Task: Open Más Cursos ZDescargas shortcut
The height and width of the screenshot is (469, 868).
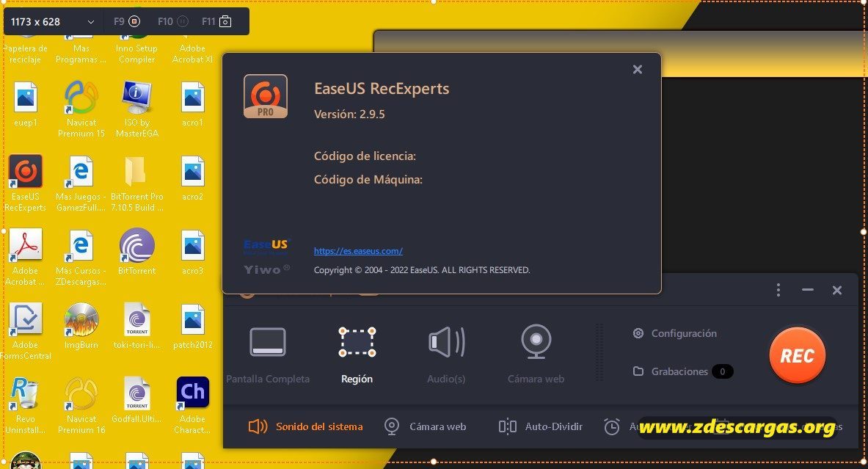Action: coord(81,257)
